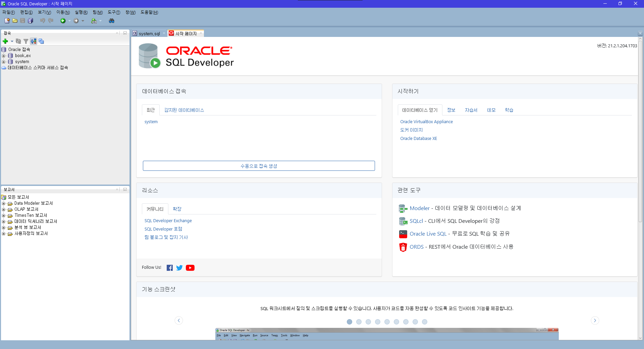This screenshot has width=644, height=349.
Task: Open the 도구(T) menu
Action: click(x=114, y=12)
